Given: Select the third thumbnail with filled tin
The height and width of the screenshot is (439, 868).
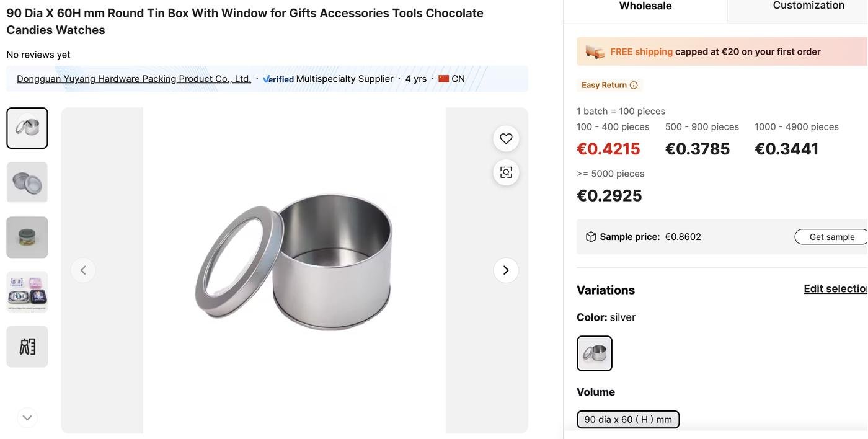Looking at the screenshot, I should (x=27, y=237).
